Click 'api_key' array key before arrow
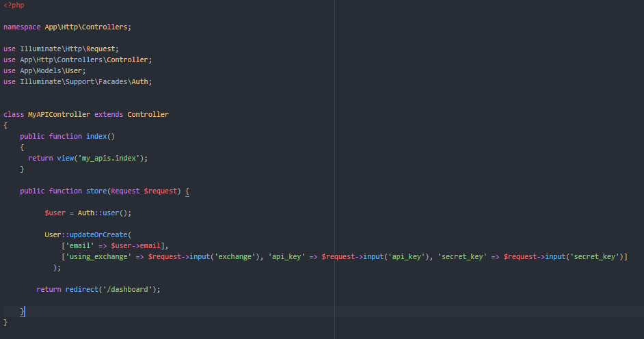 [x=286, y=256]
